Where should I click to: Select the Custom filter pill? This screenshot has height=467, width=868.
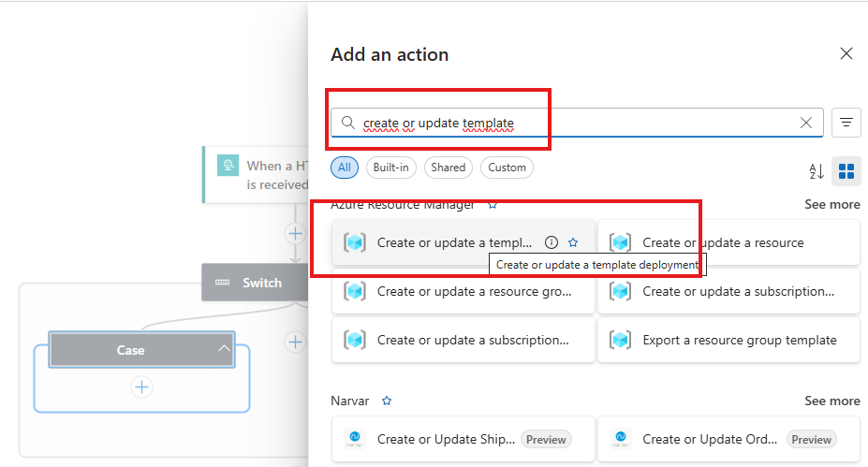507,168
